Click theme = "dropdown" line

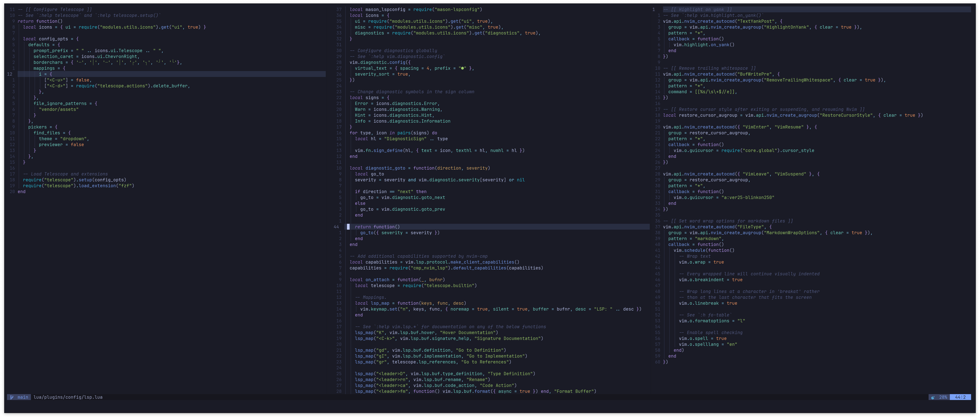(64, 139)
